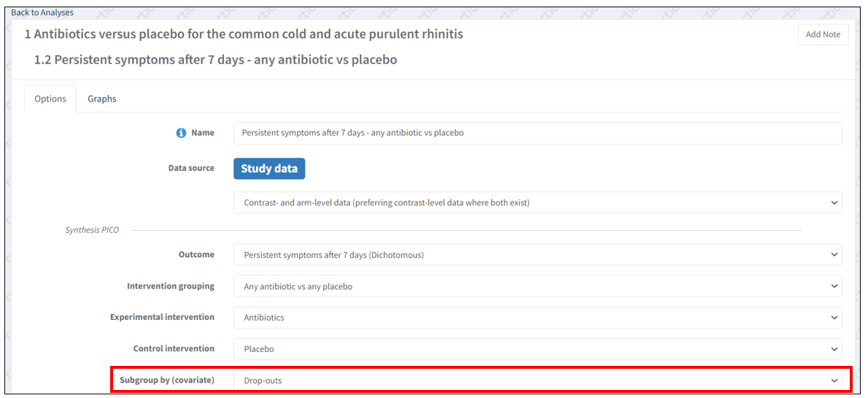Click the heading "1 Antibiotics versus placebo"

tap(244, 34)
